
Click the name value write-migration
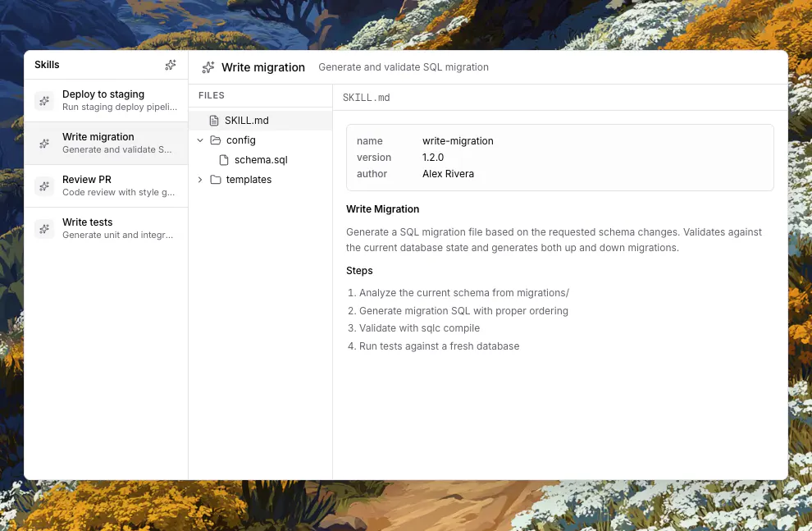tap(458, 141)
